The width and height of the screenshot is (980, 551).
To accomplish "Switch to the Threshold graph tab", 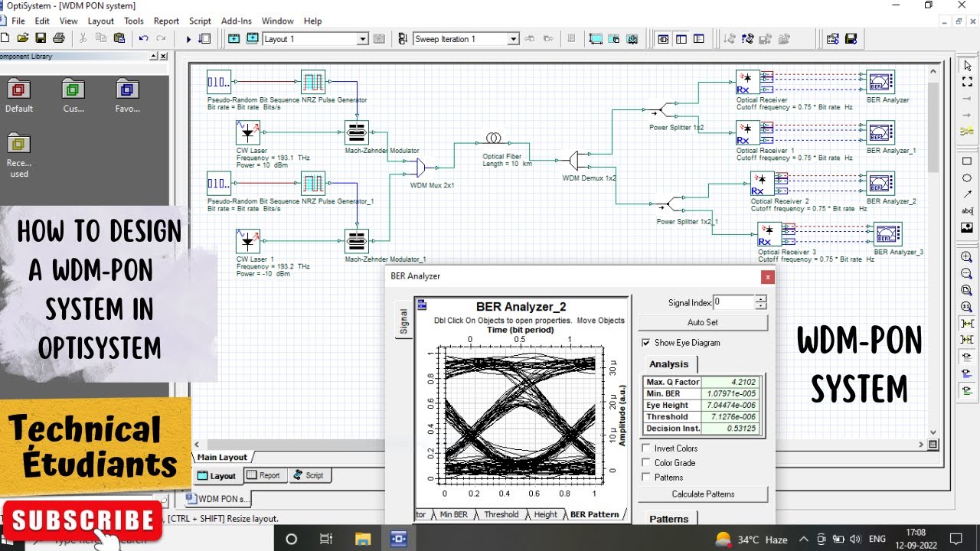I will tap(501, 515).
